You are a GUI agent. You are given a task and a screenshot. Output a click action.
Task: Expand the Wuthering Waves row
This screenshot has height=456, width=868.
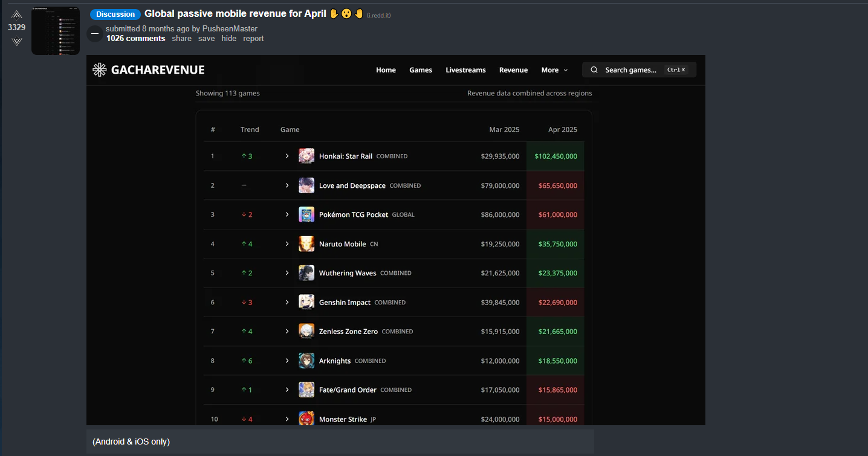[287, 273]
